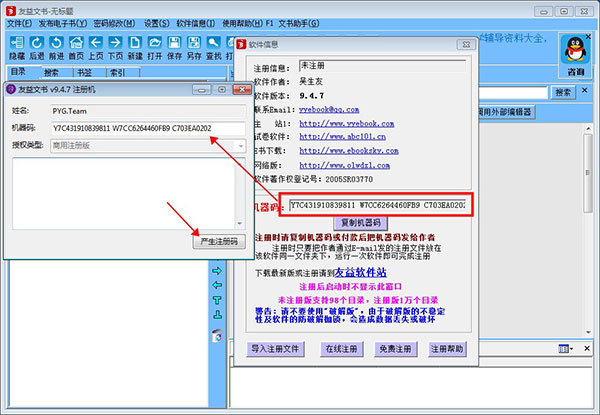Click the main window scrollbar down arrow
This screenshot has width=600, height=415.
tap(587, 332)
